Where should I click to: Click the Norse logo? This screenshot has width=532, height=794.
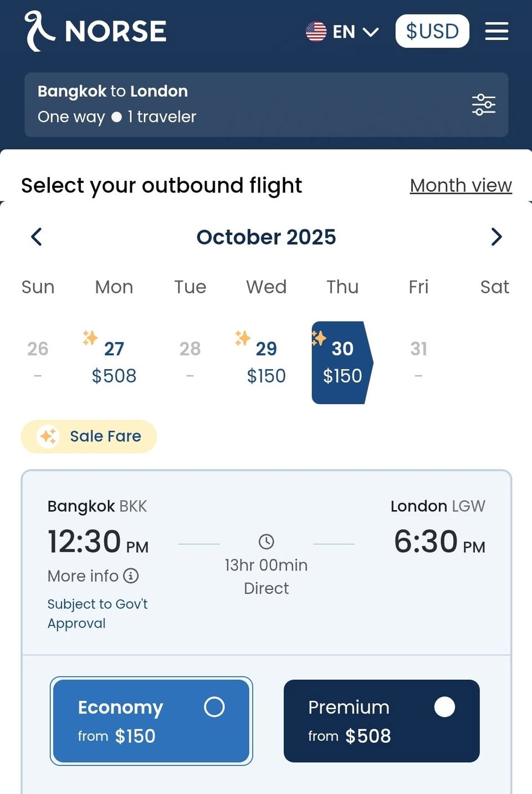coord(95,31)
